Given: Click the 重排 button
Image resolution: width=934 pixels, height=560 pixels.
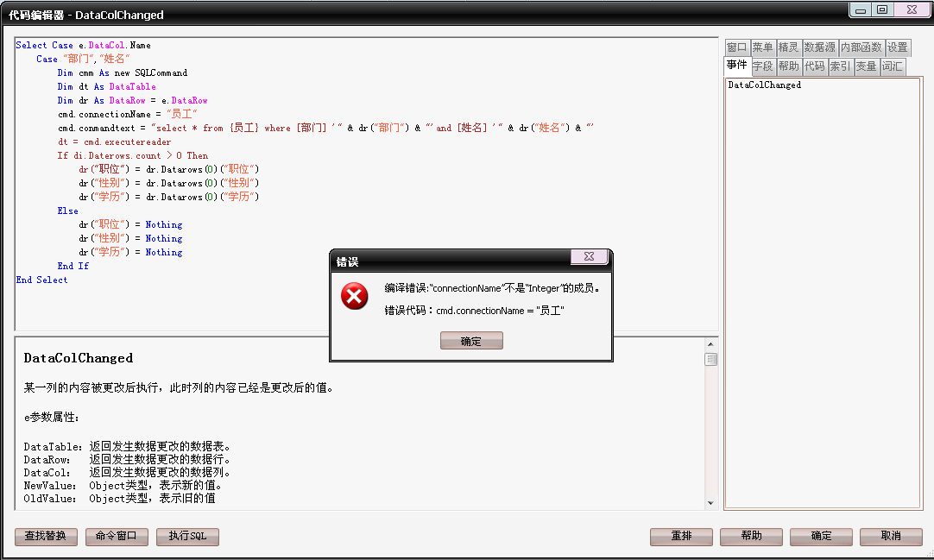Looking at the screenshot, I should (x=681, y=536).
